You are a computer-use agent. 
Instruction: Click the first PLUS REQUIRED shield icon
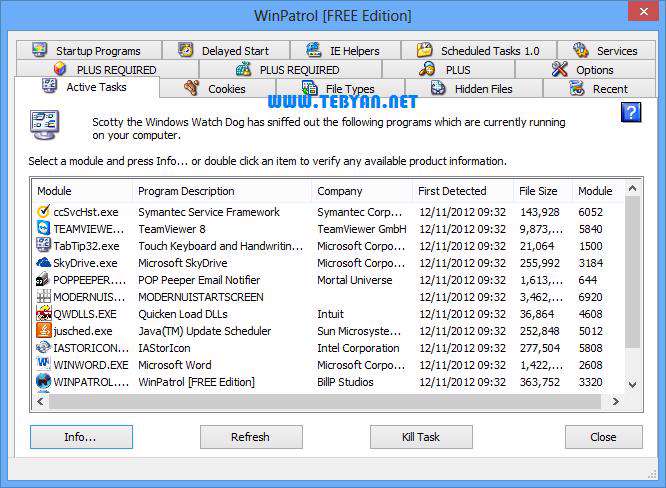60,69
